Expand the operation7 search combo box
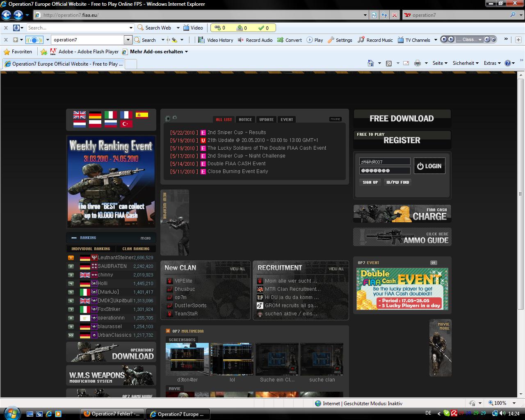This screenshot has width=525, height=420. (x=128, y=40)
